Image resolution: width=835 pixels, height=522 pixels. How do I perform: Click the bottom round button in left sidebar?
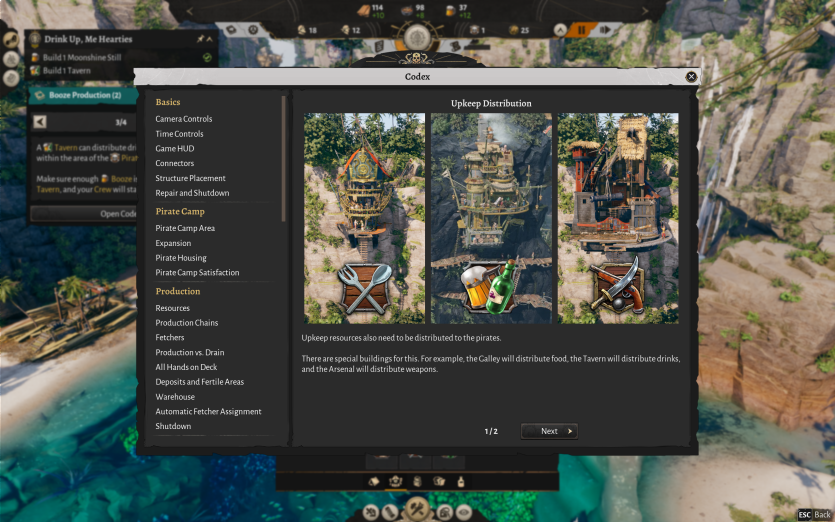coord(11,78)
